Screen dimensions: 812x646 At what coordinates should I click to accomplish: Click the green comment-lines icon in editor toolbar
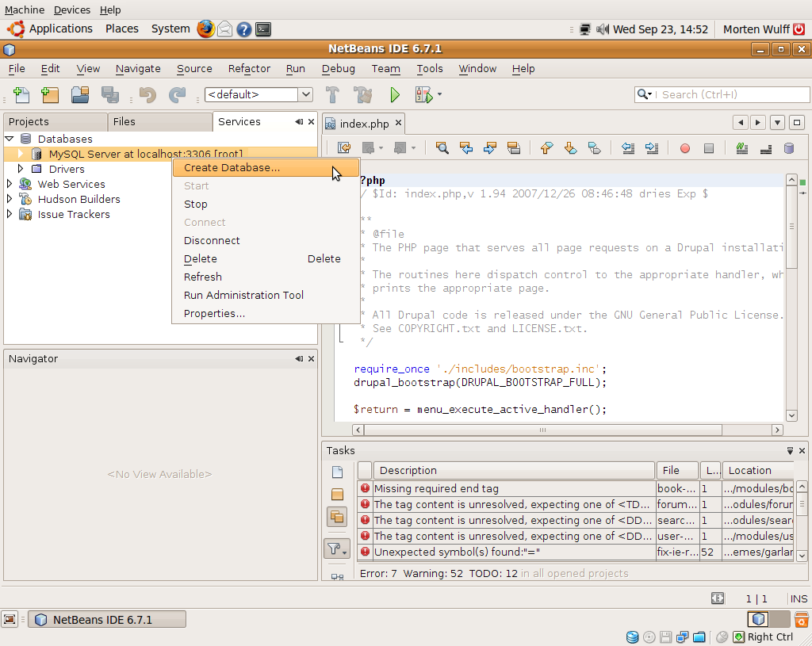pyautogui.click(x=741, y=148)
